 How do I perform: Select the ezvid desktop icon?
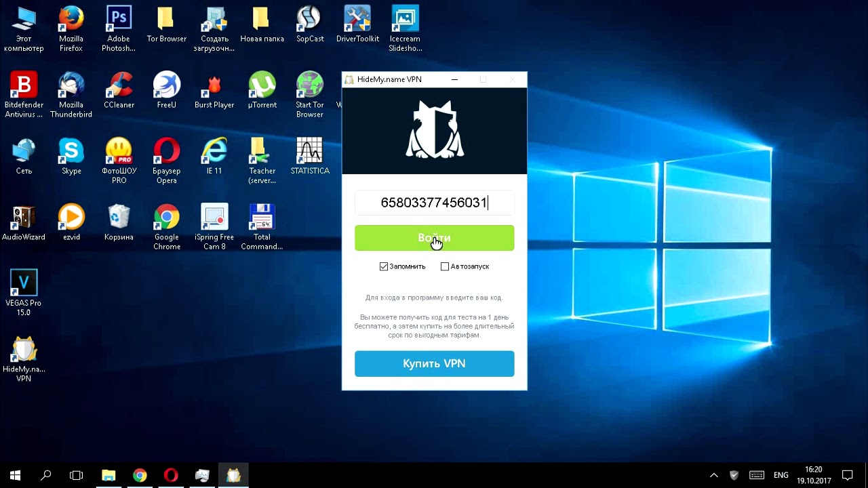tap(71, 222)
